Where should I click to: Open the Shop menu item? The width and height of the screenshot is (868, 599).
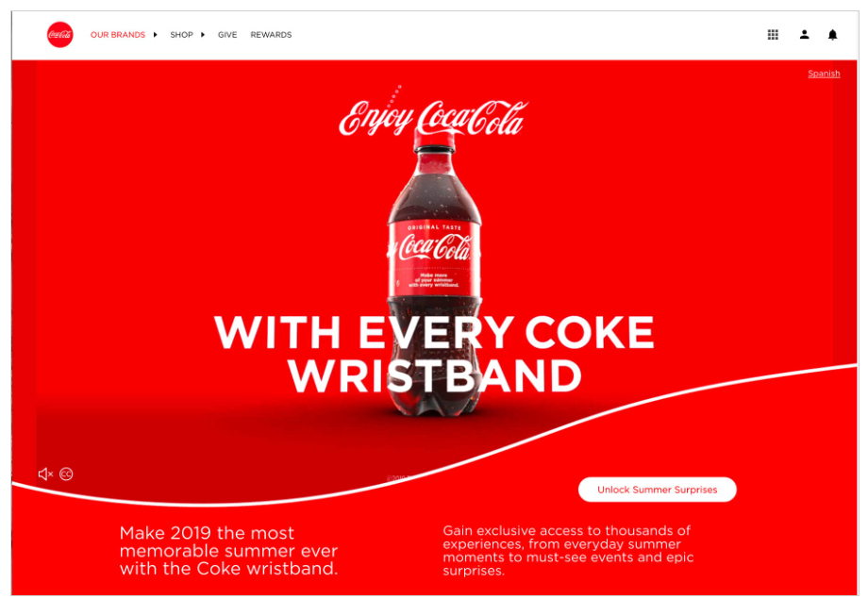[181, 34]
